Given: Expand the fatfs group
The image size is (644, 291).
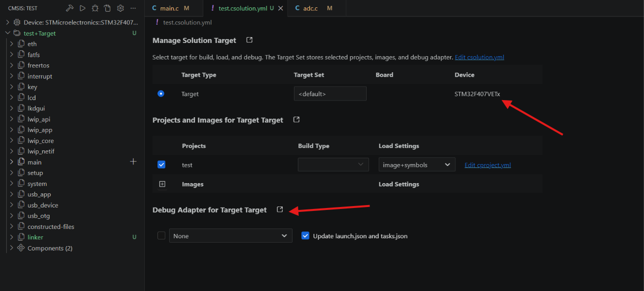Looking at the screenshot, I should [12, 55].
